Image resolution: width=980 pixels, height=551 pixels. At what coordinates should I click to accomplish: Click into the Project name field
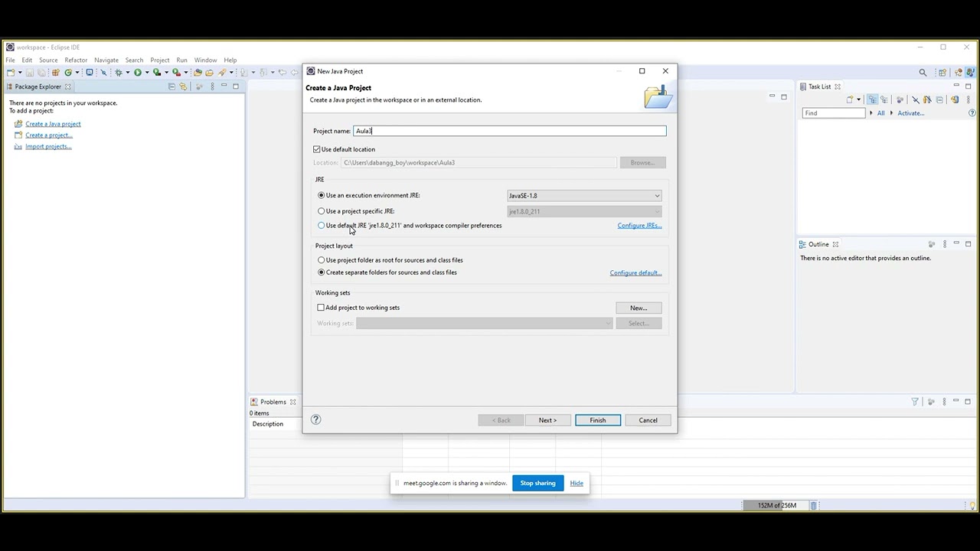(510, 131)
